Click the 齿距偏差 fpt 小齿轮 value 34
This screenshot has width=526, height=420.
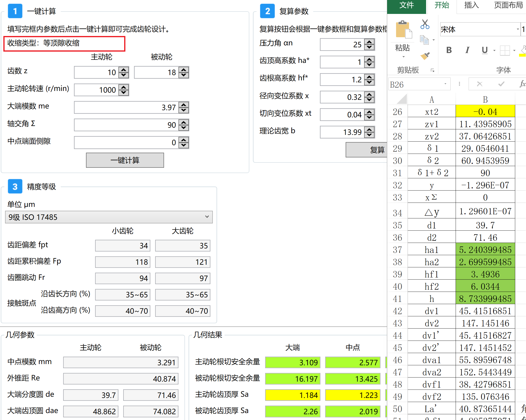click(x=123, y=246)
